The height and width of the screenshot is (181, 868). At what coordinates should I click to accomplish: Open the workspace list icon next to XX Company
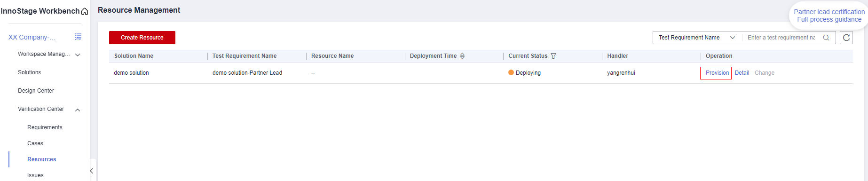(78, 37)
